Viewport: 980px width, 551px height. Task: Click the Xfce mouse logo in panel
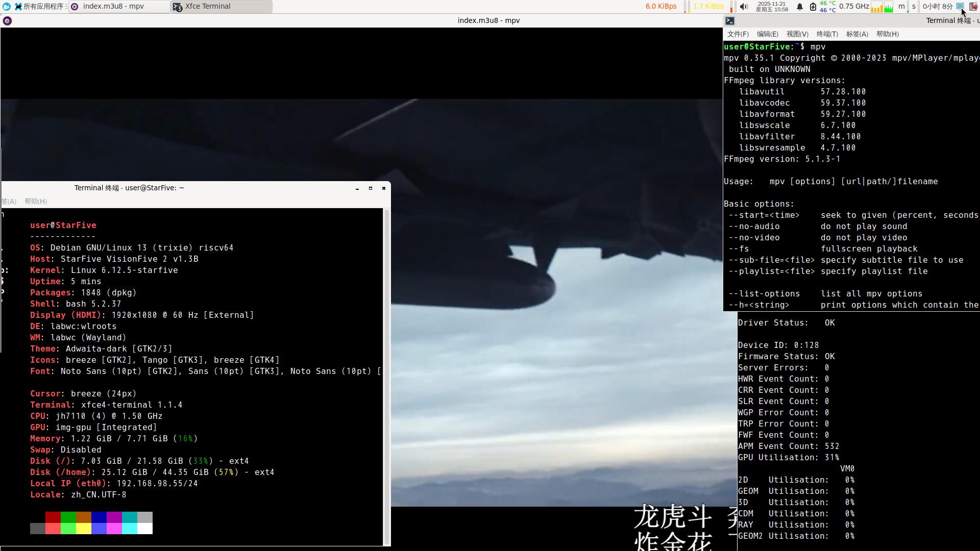[x=6, y=7]
